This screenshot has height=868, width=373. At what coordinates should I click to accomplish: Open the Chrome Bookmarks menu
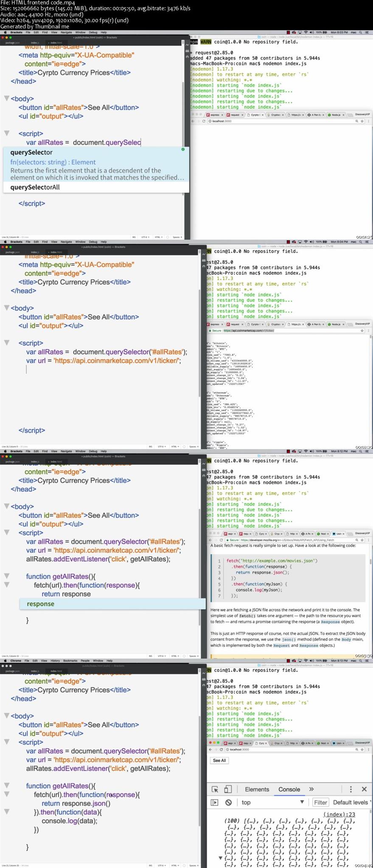point(70,660)
